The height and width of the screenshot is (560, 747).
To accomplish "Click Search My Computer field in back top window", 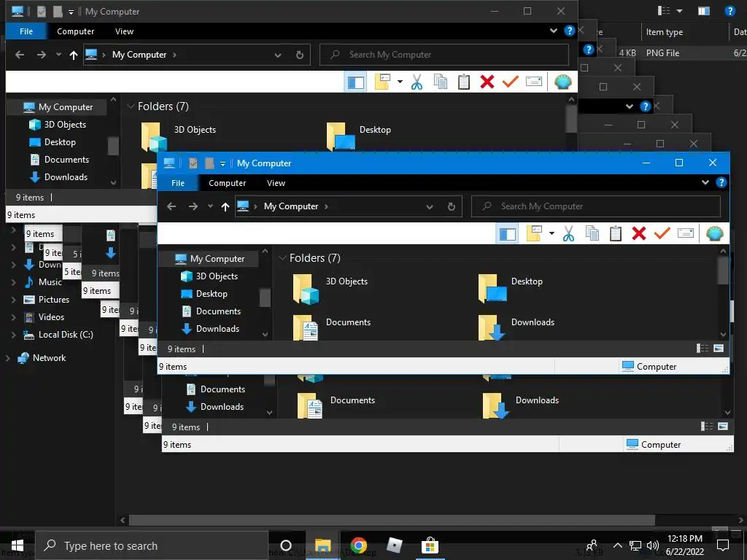I will click(444, 55).
